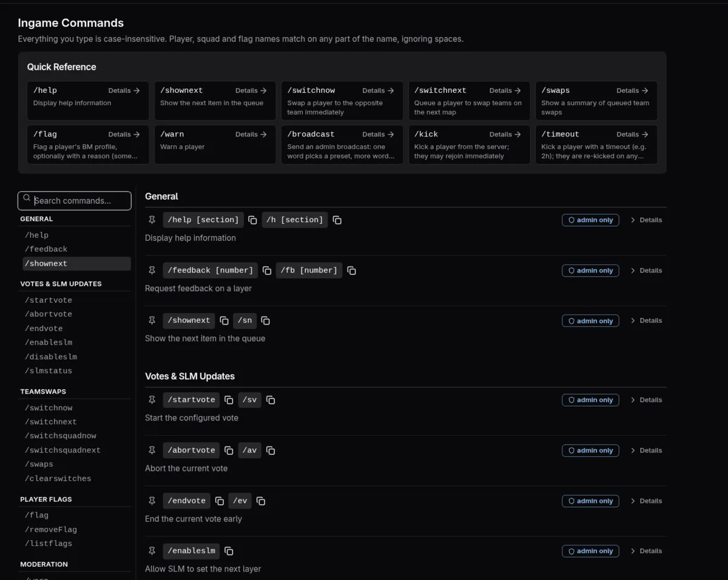Open Details on /kick quick reference card
728x580 pixels.
click(x=505, y=134)
